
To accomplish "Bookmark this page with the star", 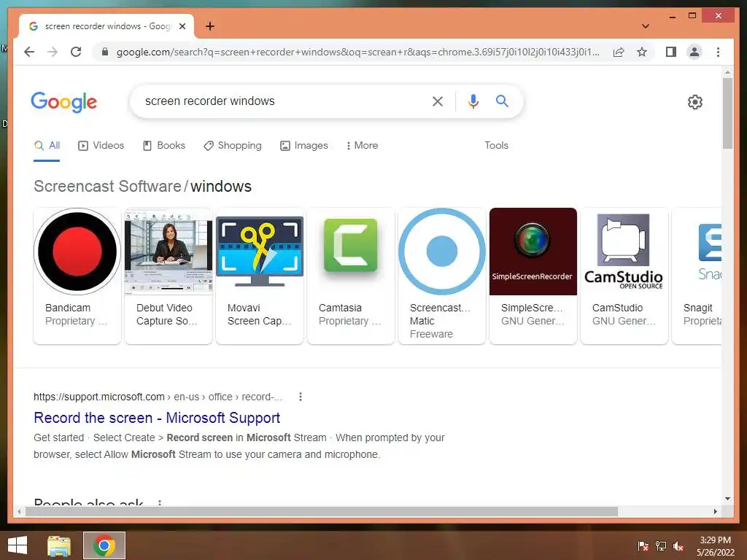I will click(642, 52).
